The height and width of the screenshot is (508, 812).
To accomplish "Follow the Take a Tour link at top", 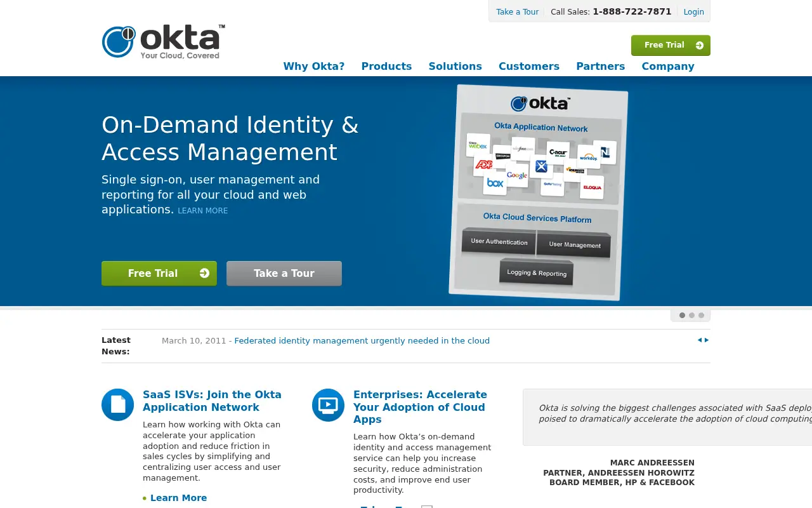I will coord(517,12).
